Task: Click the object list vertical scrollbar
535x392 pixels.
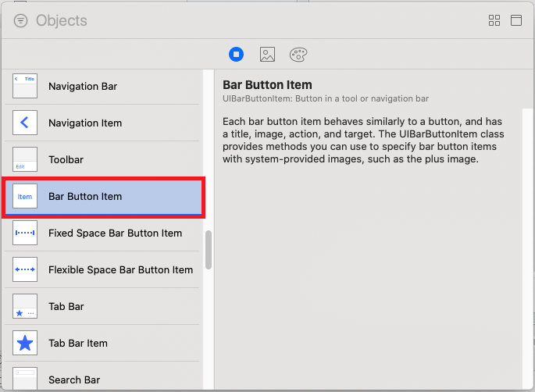Action: pyautogui.click(x=209, y=251)
